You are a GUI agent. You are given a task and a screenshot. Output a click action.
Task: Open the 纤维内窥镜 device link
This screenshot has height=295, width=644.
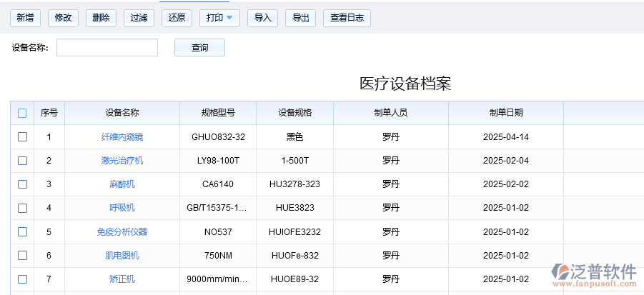point(122,136)
